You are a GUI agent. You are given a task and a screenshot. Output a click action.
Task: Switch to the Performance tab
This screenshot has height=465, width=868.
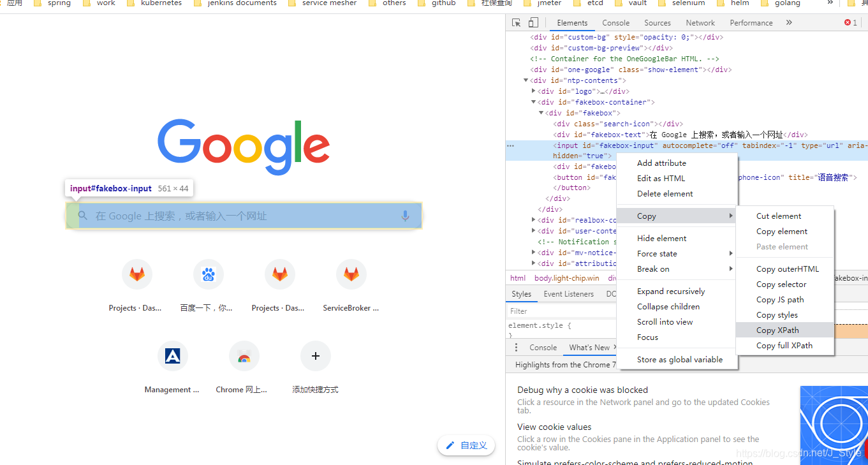coord(751,23)
